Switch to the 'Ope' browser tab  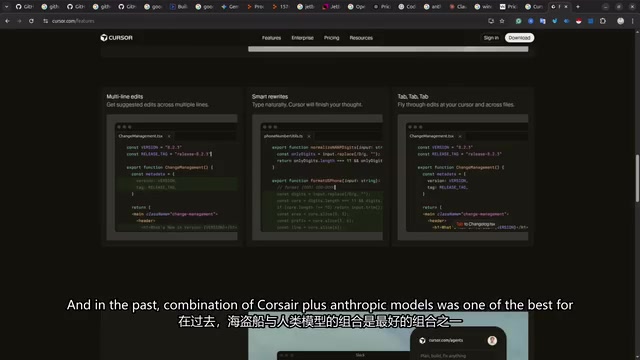(x=357, y=7)
